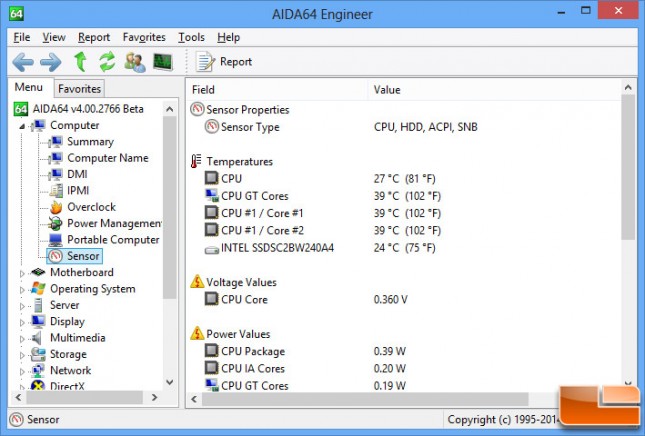Open the DMI tree item
This screenshot has height=436, width=645.
click(77, 174)
